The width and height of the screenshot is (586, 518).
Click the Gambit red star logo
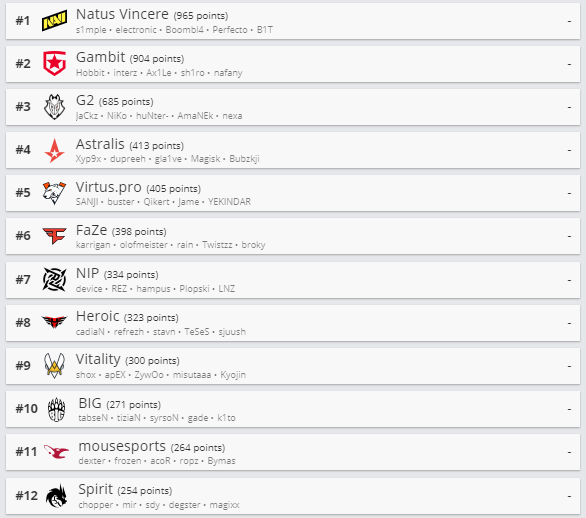coord(55,64)
